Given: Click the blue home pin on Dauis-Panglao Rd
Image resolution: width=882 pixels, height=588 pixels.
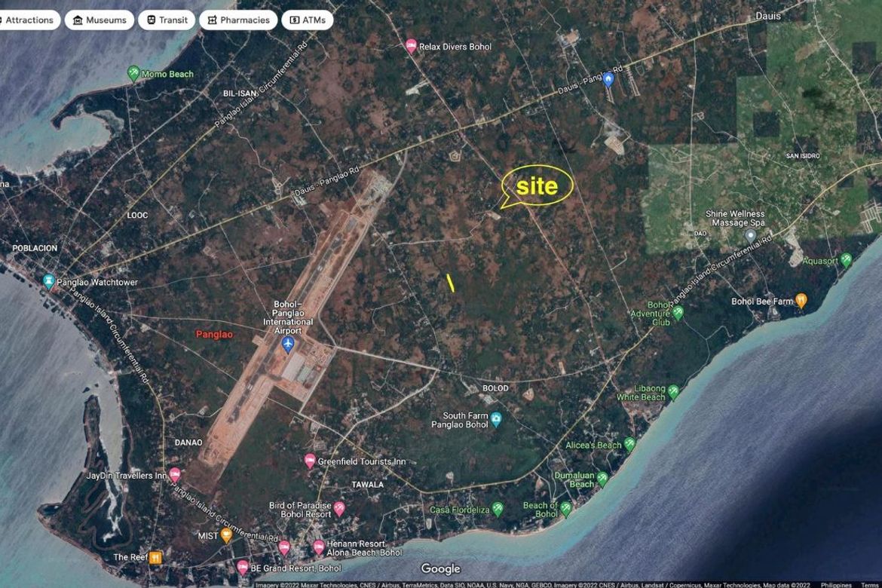Looking at the screenshot, I should [608, 79].
